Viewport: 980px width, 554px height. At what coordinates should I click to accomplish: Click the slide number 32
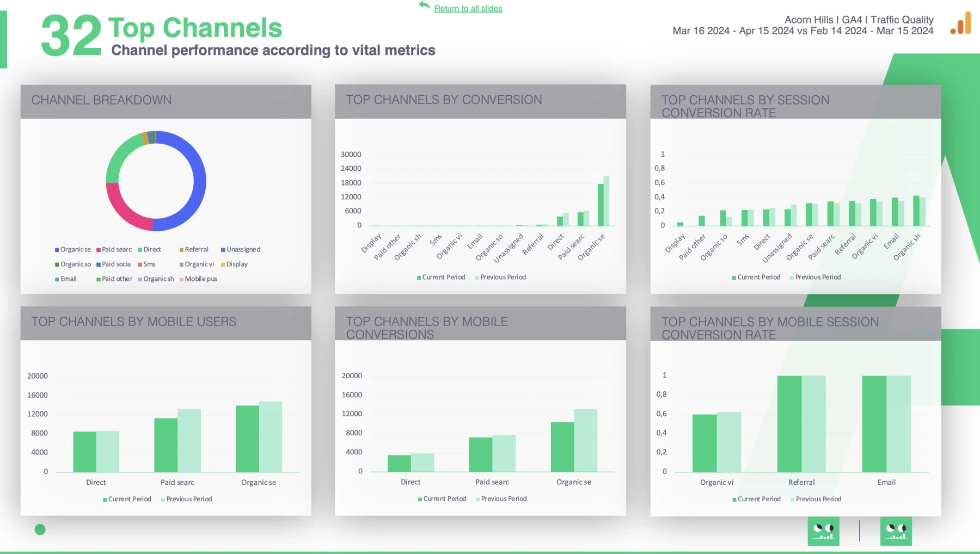pyautogui.click(x=71, y=36)
